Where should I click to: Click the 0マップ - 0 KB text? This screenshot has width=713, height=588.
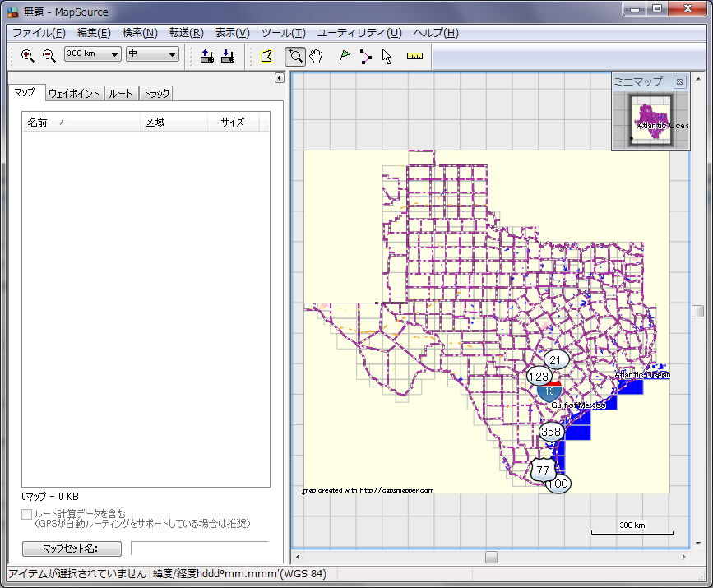[50, 497]
